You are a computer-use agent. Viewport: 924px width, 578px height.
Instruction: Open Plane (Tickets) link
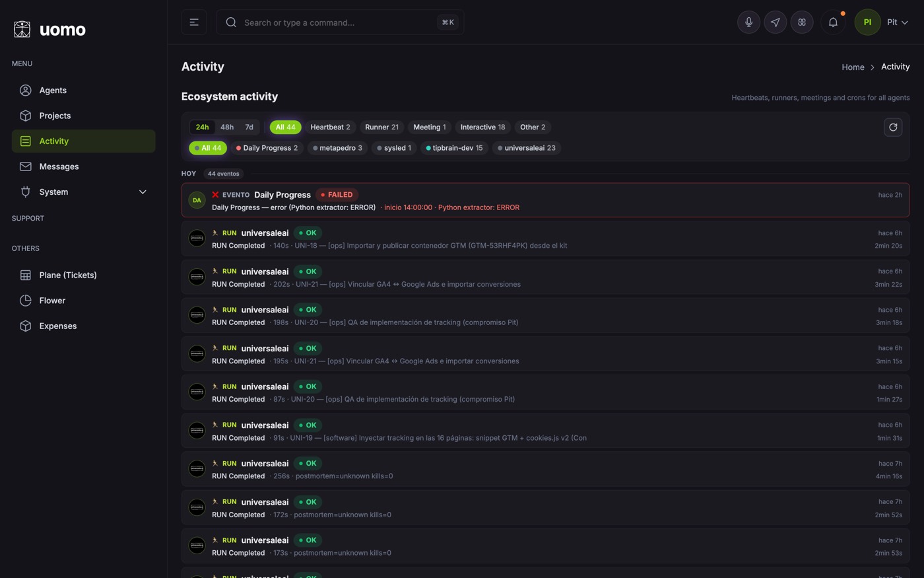pos(83,275)
